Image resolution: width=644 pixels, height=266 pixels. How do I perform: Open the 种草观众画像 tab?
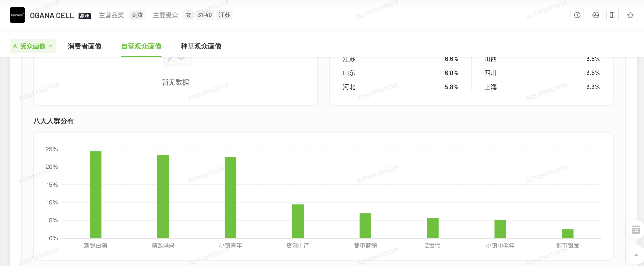(x=201, y=46)
